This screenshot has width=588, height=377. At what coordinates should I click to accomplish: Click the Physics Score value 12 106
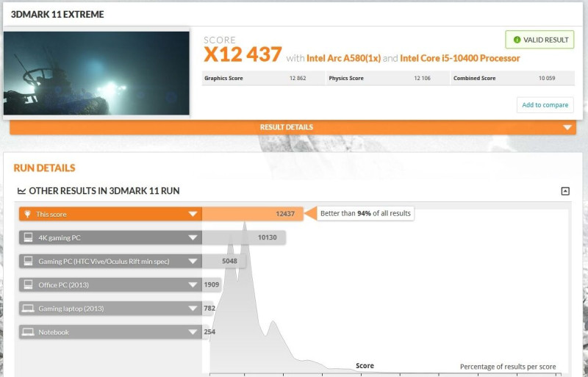click(x=422, y=78)
